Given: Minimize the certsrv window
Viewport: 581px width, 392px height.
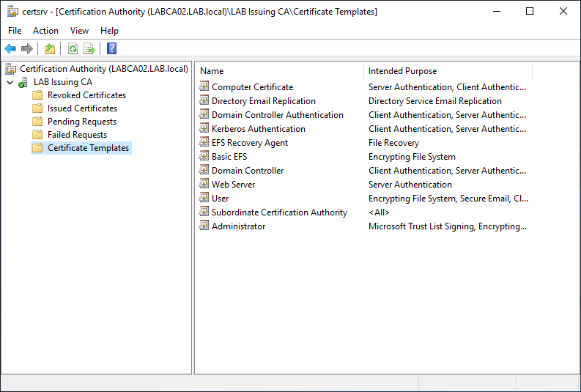Looking at the screenshot, I should point(497,12).
